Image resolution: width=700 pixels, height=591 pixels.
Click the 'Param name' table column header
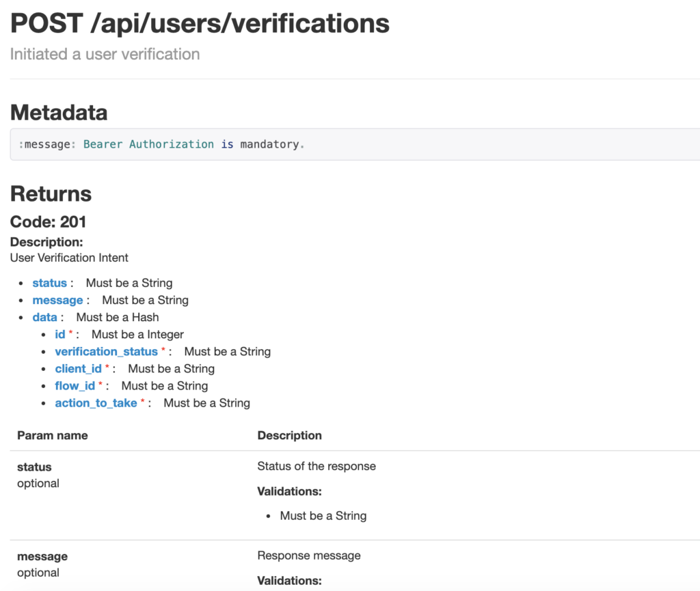tap(52, 435)
